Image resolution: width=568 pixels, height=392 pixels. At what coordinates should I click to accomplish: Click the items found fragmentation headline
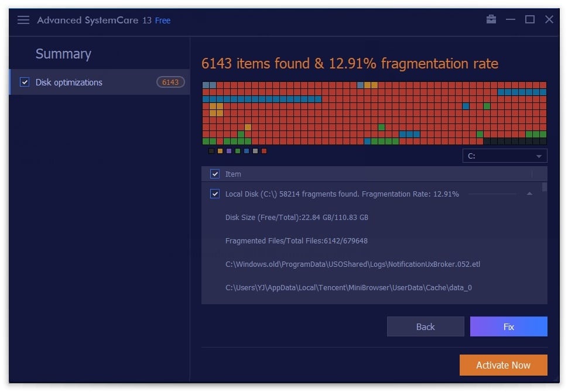[x=350, y=63]
